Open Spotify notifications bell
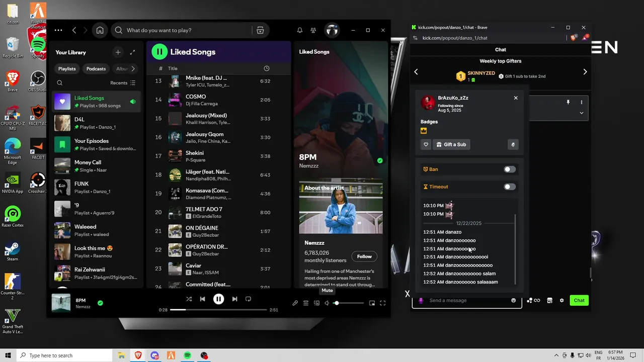 click(300, 30)
